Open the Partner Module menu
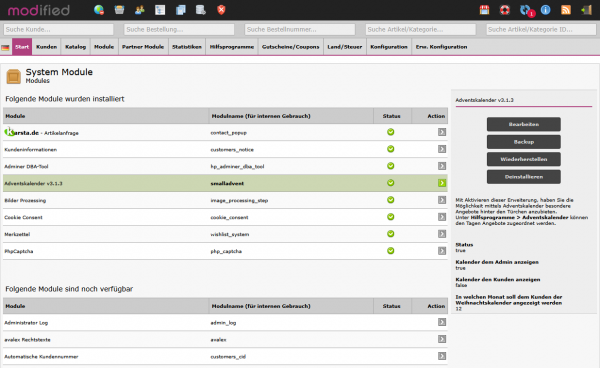 coord(143,47)
